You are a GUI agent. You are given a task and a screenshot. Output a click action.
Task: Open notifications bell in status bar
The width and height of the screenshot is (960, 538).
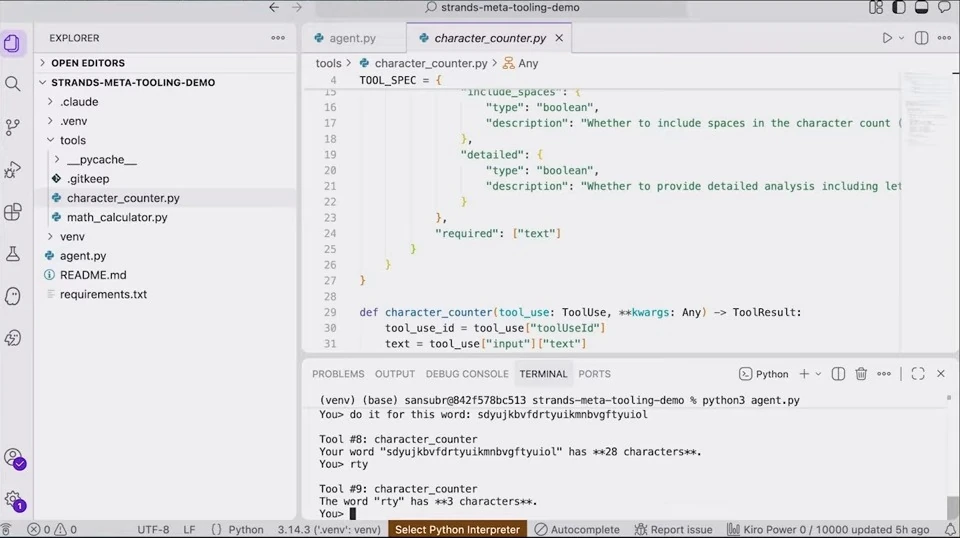pos(950,530)
